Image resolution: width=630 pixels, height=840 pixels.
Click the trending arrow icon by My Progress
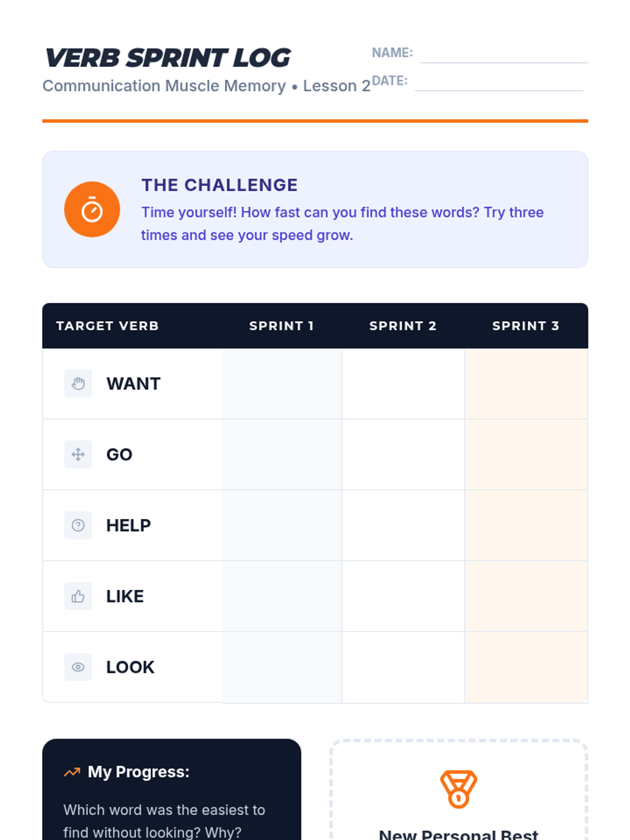(72, 772)
